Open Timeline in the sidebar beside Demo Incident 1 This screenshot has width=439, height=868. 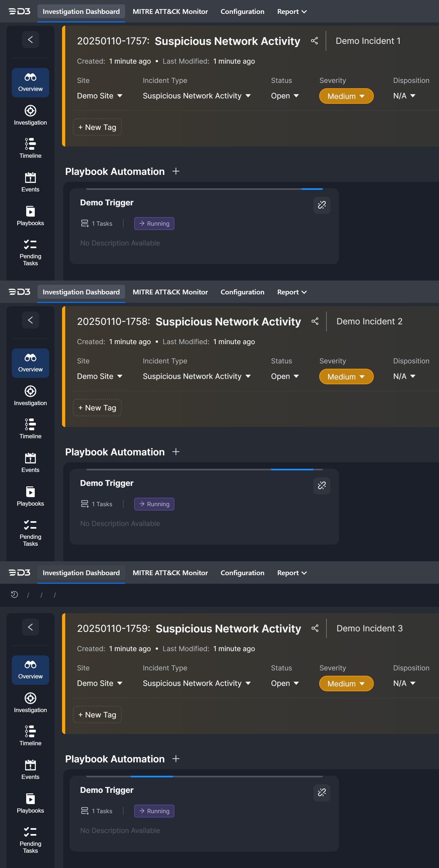coord(30,148)
